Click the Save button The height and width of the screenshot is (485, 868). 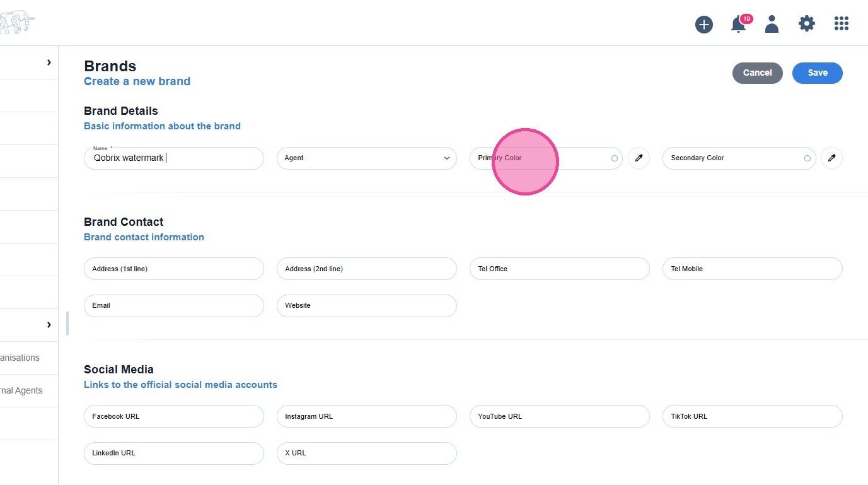click(x=818, y=73)
